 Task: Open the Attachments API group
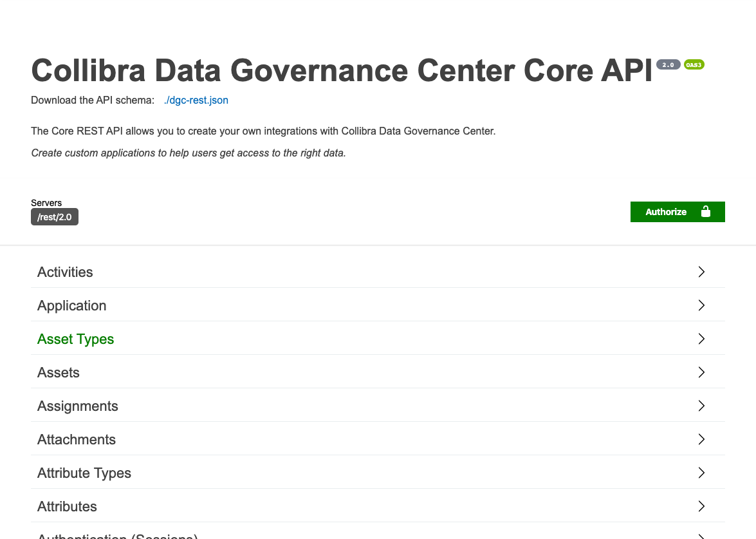pos(77,439)
